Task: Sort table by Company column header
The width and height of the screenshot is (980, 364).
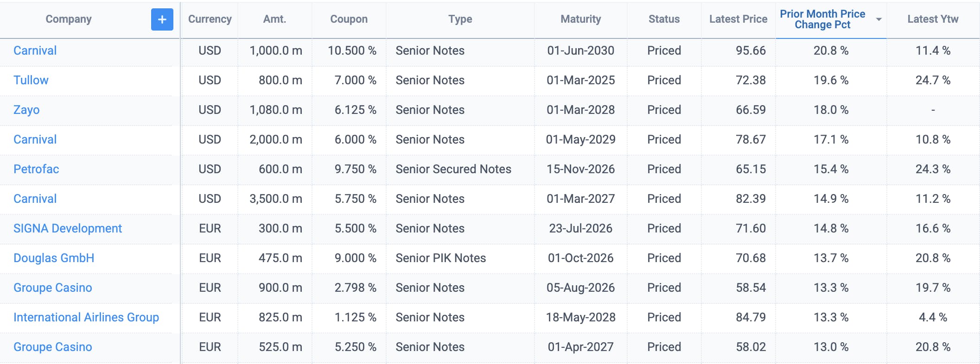Action: coord(69,19)
